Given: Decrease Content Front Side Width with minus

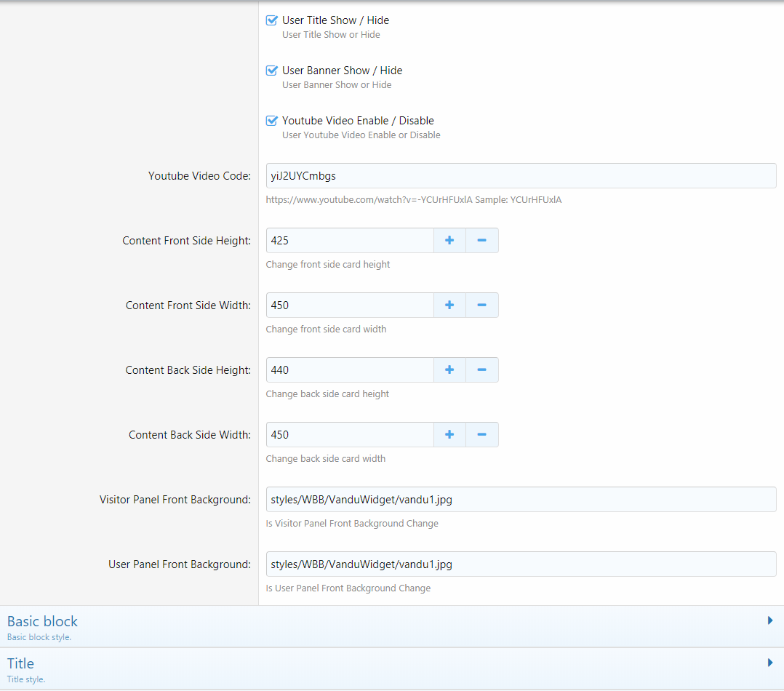Looking at the screenshot, I should (481, 305).
